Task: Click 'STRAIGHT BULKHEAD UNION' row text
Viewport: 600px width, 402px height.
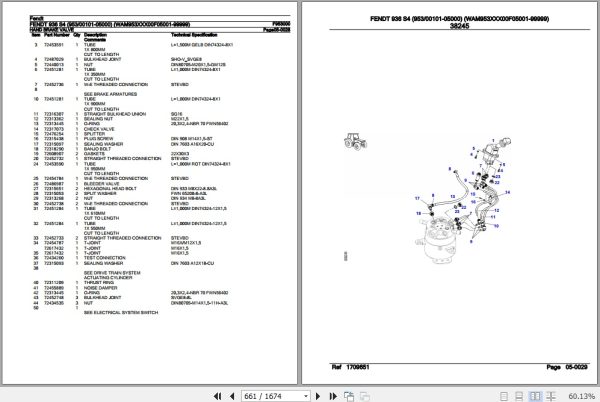Action: [x=115, y=114]
